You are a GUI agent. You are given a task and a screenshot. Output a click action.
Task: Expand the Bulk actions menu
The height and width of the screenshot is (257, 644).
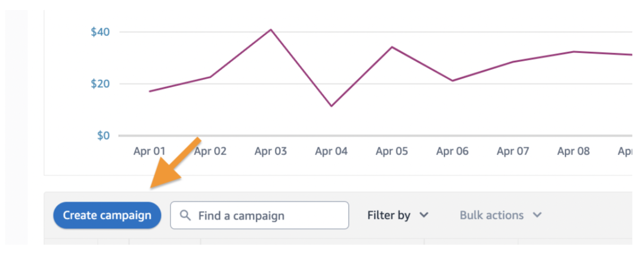(x=500, y=215)
